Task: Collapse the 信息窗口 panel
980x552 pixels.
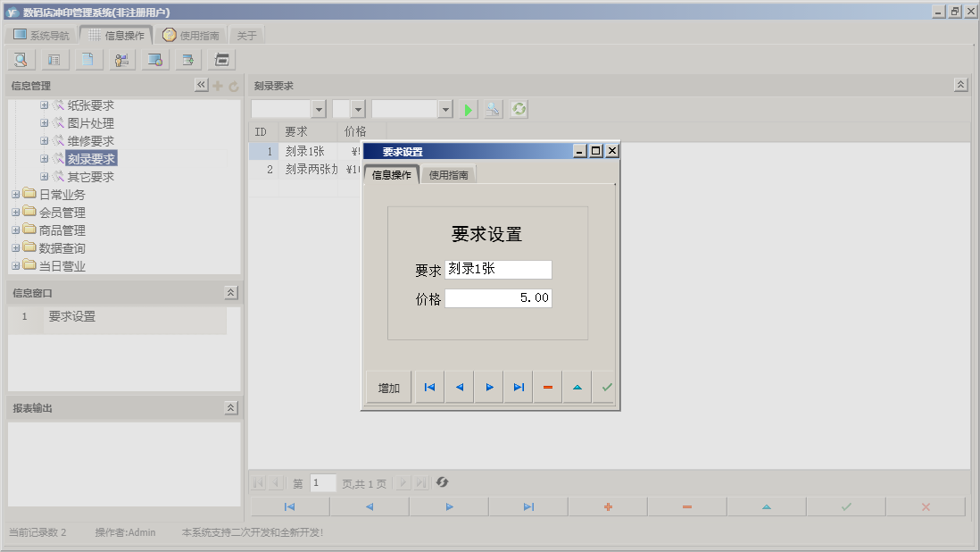Action: click(230, 291)
